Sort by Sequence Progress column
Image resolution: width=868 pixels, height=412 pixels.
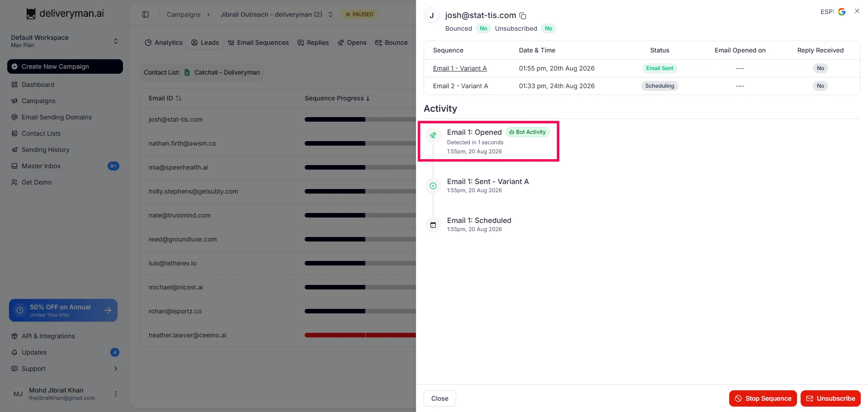pyautogui.click(x=337, y=98)
